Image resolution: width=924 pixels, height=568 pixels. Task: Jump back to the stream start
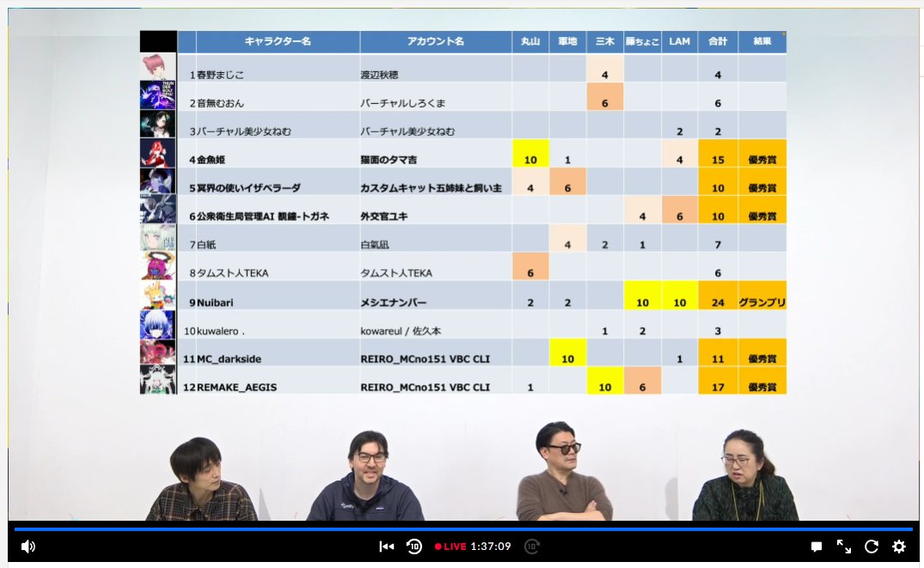coord(387,547)
